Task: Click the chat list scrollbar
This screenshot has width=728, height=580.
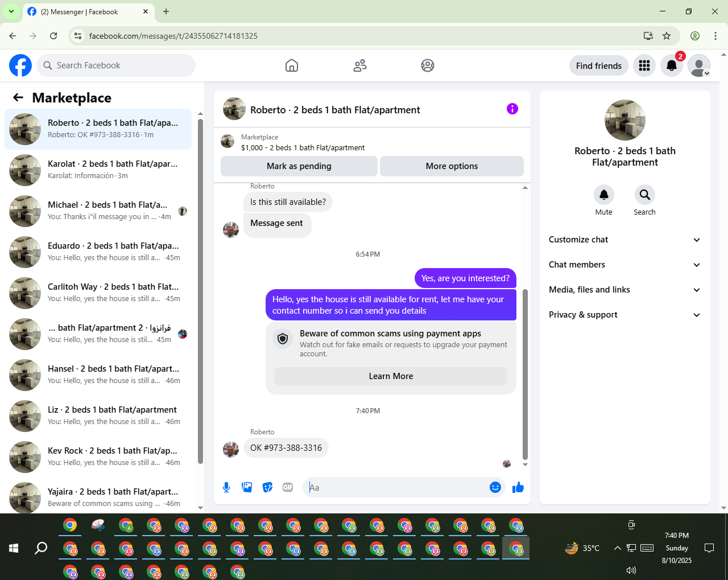Action: coord(200,291)
